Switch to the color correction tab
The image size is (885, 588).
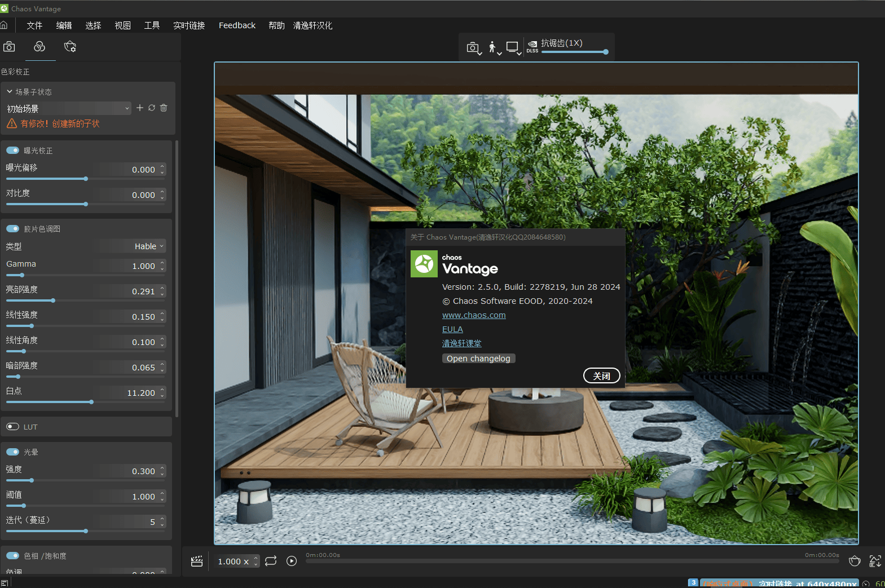tap(39, 47)
